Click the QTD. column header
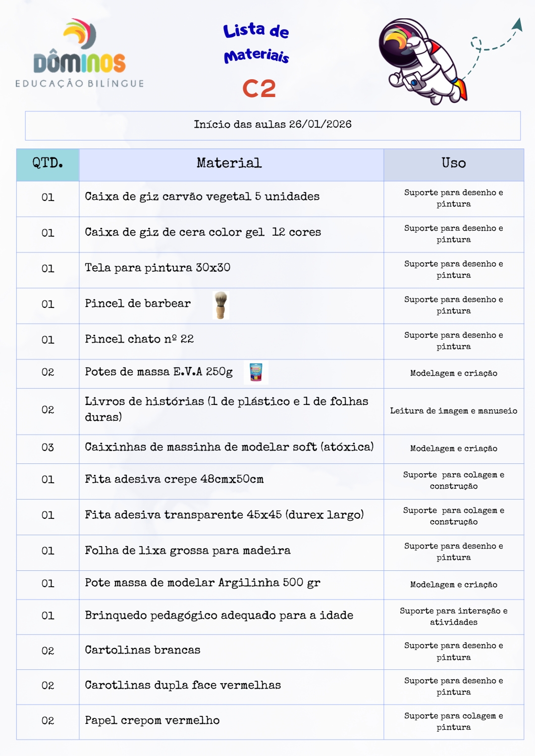Image resolution: width=535 pixels, height=756 pixels. (x=48, y=164)
